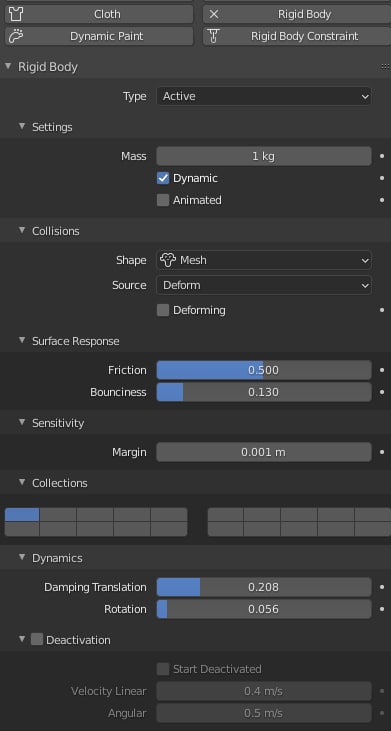The image size is (391, 731).
Task: Click the panel drag grip dots icon
Action: pyautogui.click(x=385, y=67)
